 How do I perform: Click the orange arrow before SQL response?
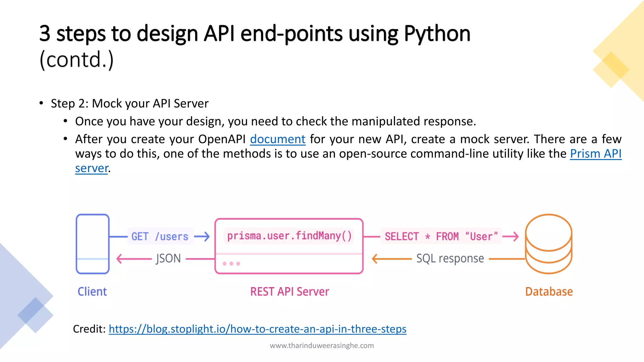[391, 259]
